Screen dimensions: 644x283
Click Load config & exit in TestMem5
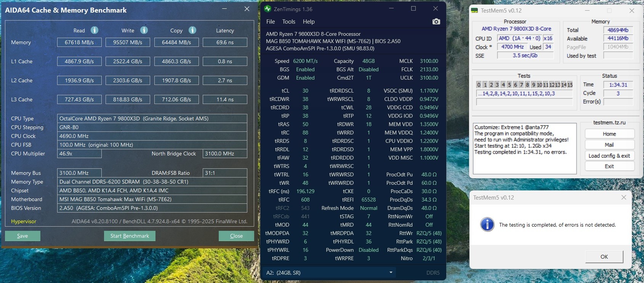pyautogui.click(x=609, y=155)
